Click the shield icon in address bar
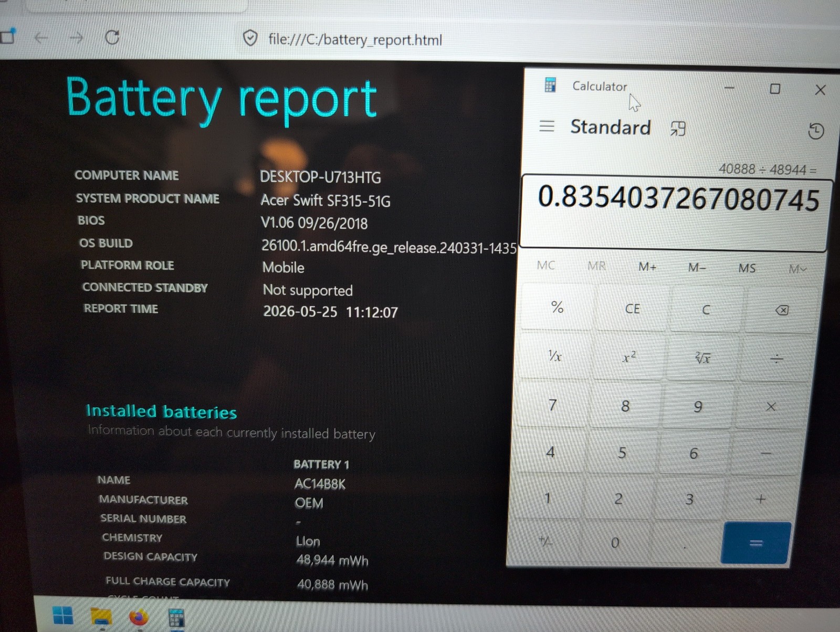840x632 pixels. click(250, 38)
